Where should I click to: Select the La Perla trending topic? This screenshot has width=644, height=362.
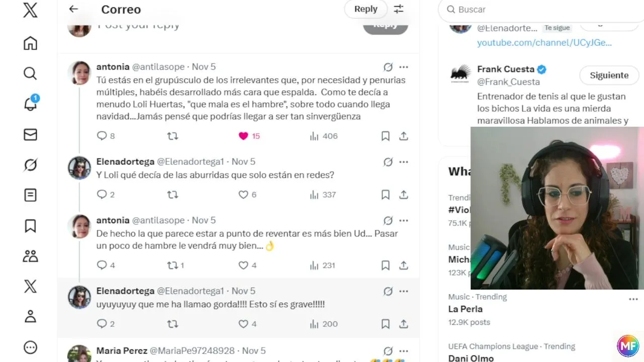[465, 309]
